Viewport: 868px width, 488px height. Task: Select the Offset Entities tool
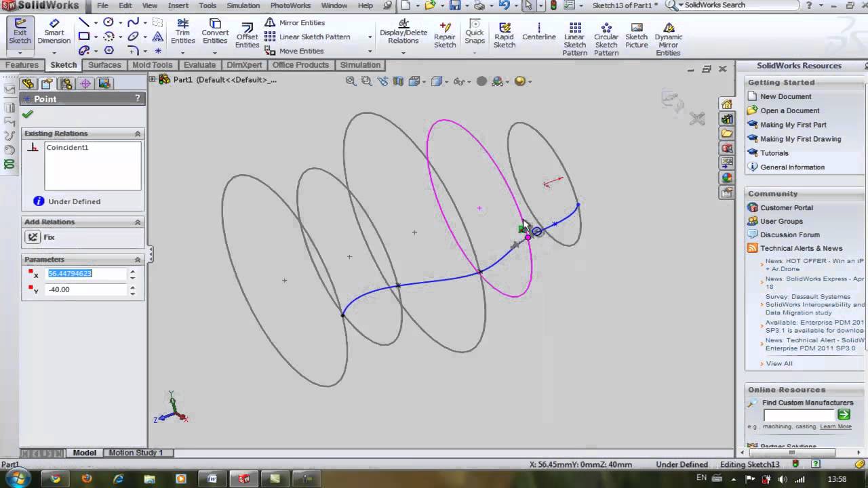pyautogui.click(x=247, y=34)
